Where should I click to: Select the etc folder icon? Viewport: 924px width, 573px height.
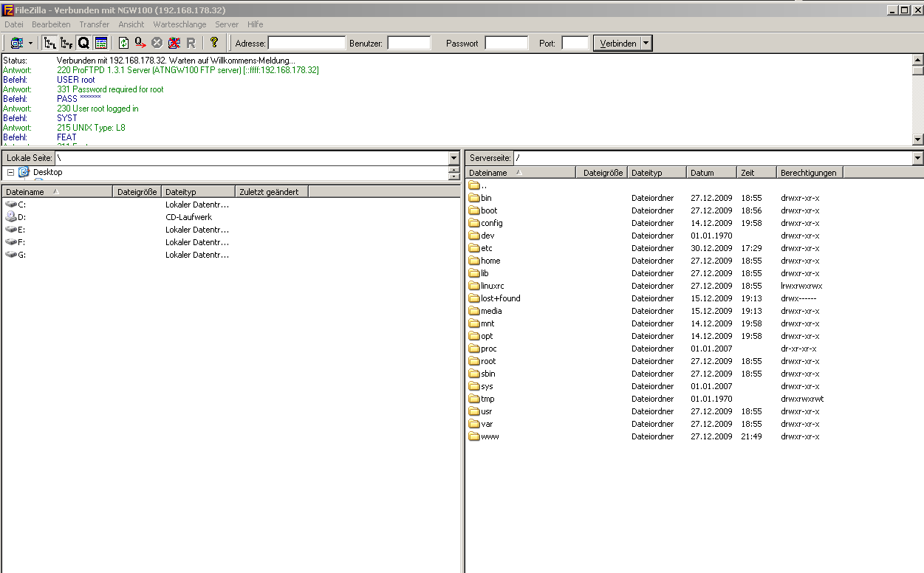point(474,248)
